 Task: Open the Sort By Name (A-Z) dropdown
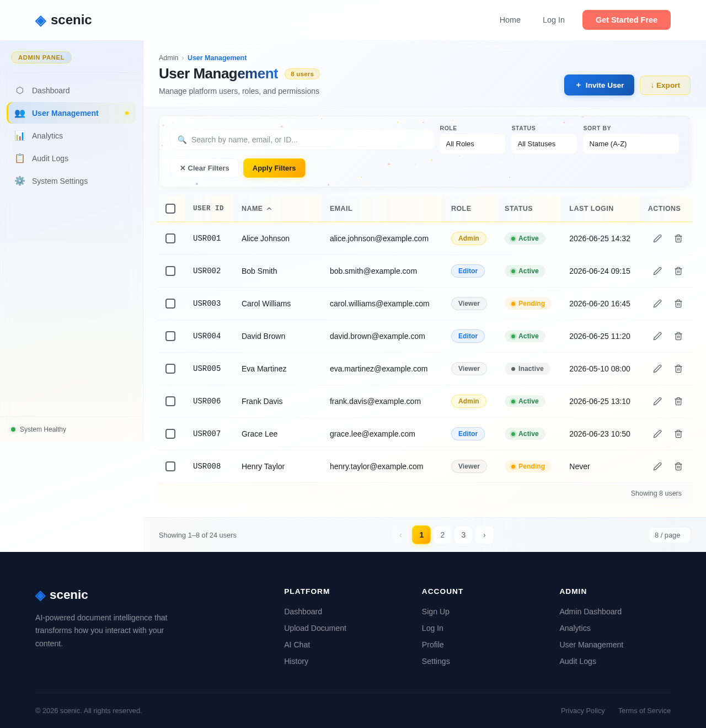click(x=631, y=144)
